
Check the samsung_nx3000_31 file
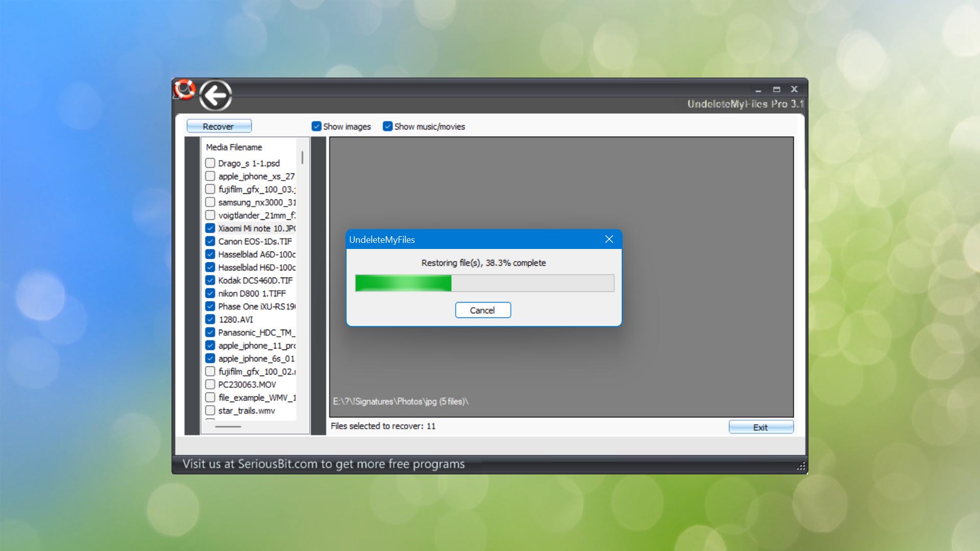tap(210, 202)
